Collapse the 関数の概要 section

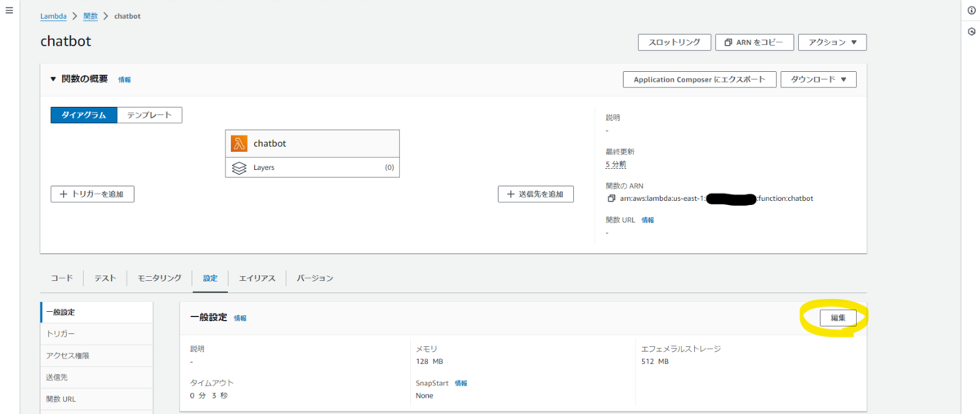[x=53, y=79]
